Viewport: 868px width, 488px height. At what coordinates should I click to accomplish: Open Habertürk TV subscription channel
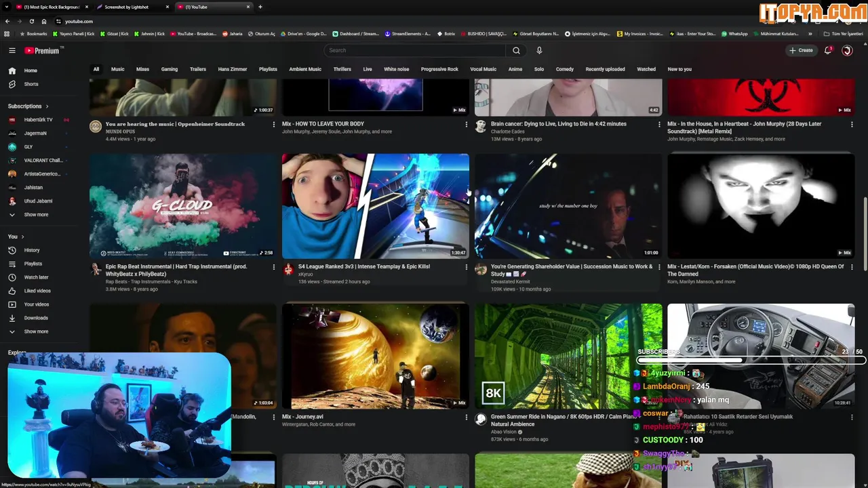point(38,120)
